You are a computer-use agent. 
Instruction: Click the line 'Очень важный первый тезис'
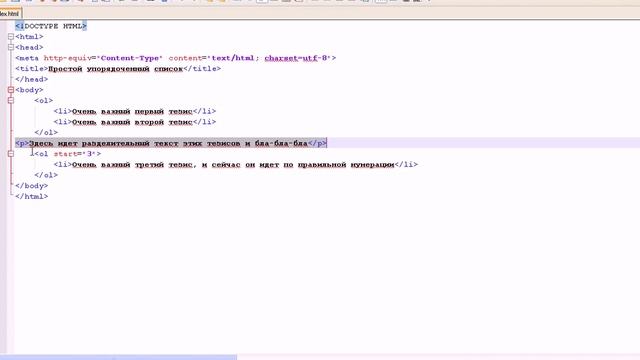coord(135,111)
